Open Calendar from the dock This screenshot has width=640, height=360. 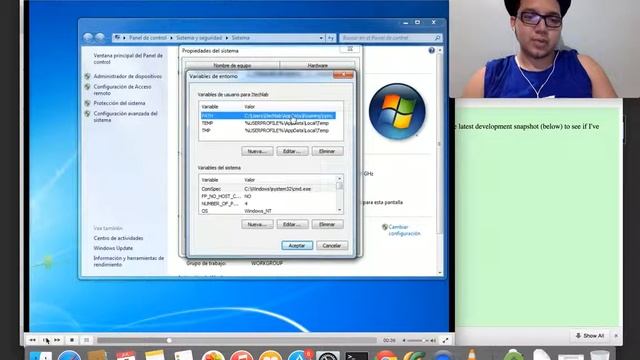(x=126, y=355)
